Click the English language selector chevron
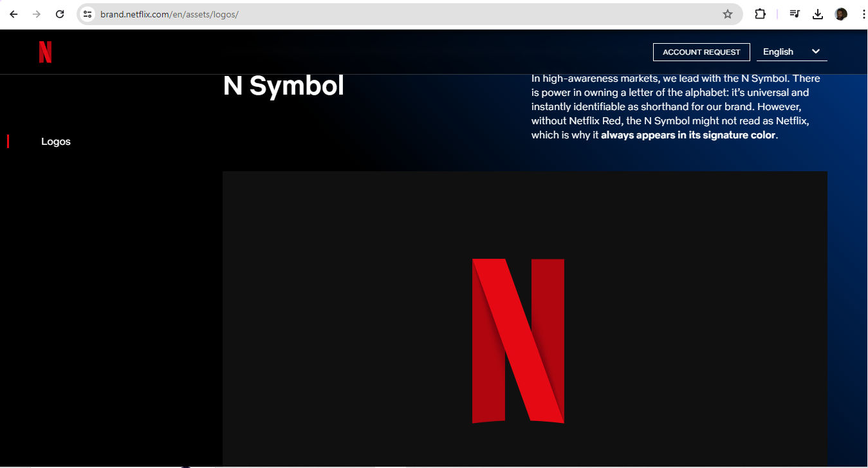This screenshot has height=468, width=868. pos(815,51)
